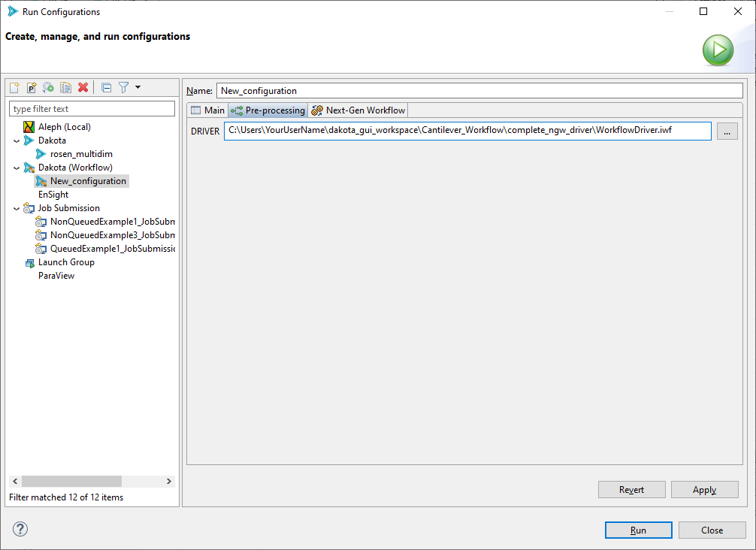Open help via the question mark icon

20,529
